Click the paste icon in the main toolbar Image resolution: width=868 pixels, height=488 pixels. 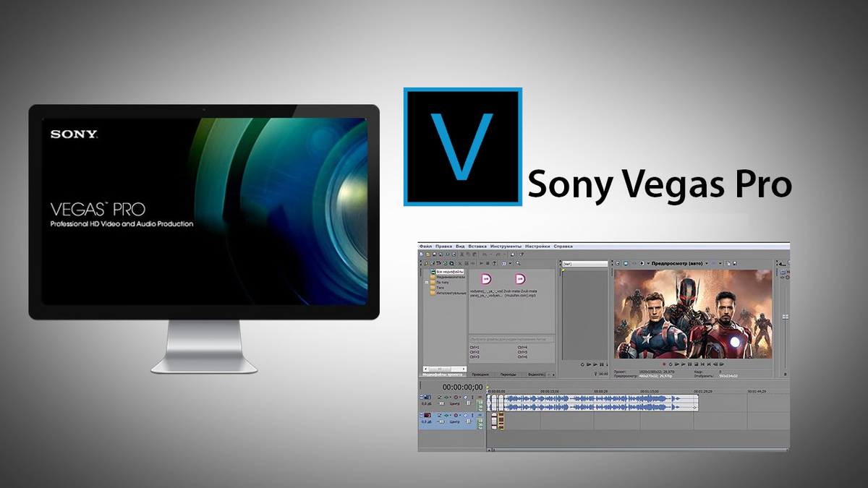coord(475,253)
